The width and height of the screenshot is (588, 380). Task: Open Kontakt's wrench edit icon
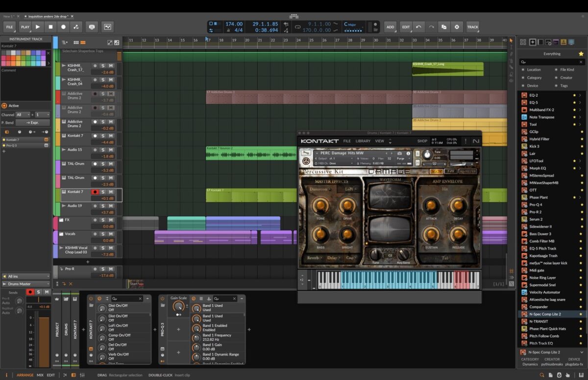point(305,153)
